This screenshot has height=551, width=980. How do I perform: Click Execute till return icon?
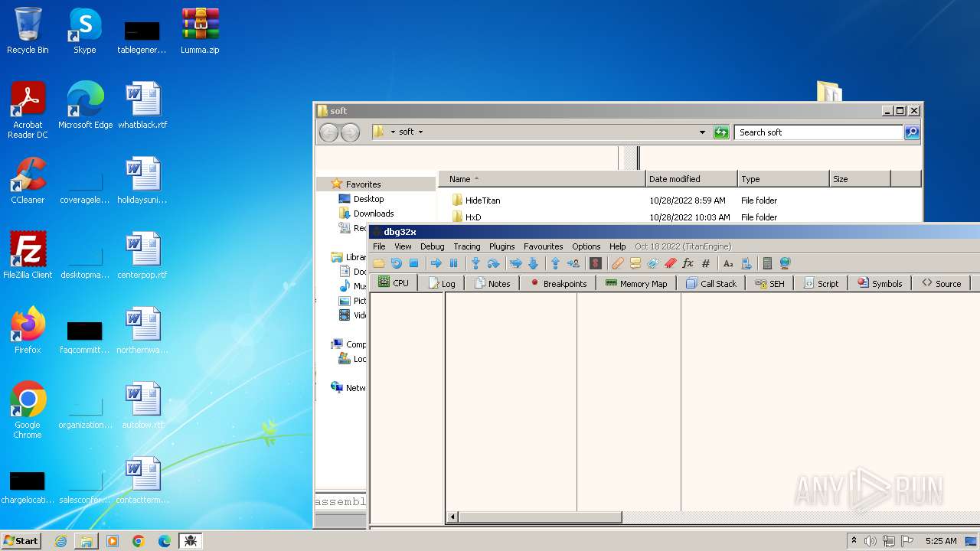pos(556,263)
